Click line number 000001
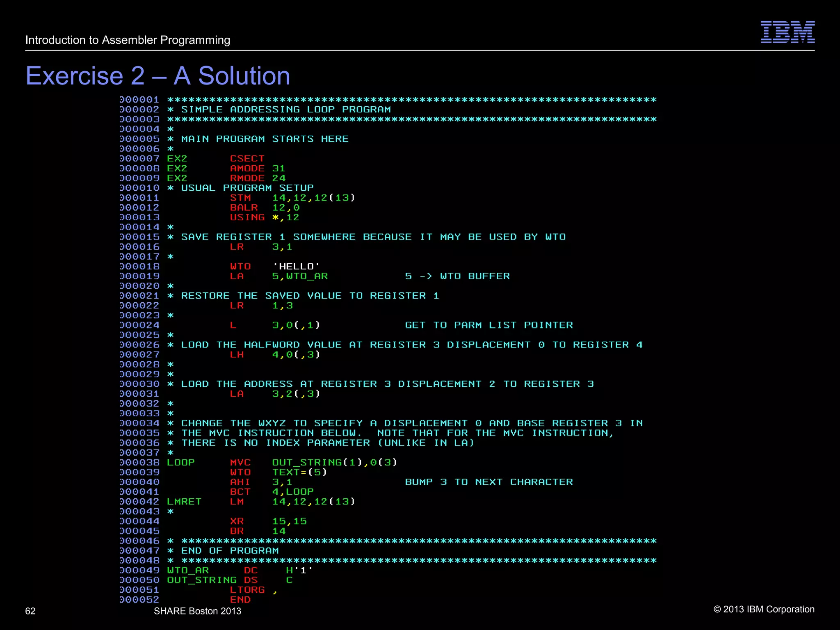Image resolution: width=840 pixels, height=630 pixels. (139, 100)
